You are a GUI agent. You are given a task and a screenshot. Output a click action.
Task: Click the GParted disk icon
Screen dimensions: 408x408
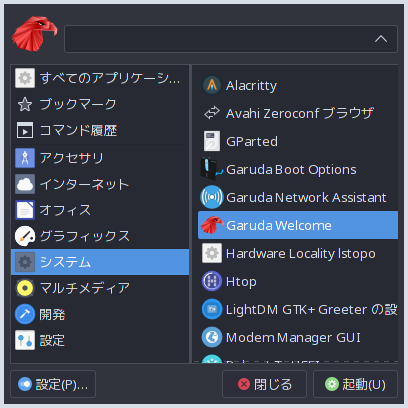point(212,141)
